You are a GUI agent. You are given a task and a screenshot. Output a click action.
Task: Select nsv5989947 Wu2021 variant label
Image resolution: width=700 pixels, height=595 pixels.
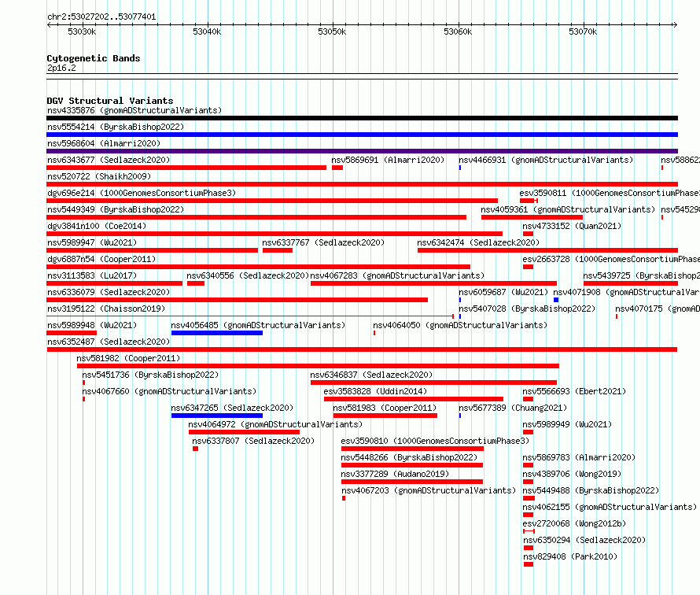[x=92, y=242]
